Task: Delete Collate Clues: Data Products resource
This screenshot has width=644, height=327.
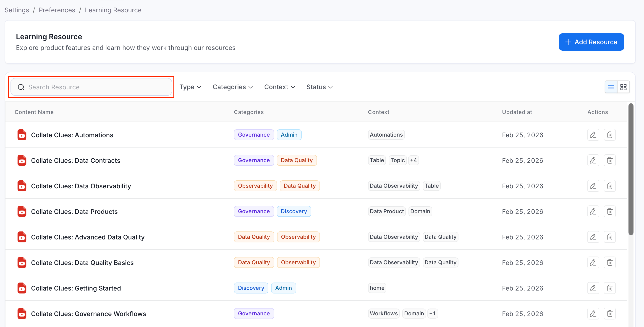Action: (610, 211)
